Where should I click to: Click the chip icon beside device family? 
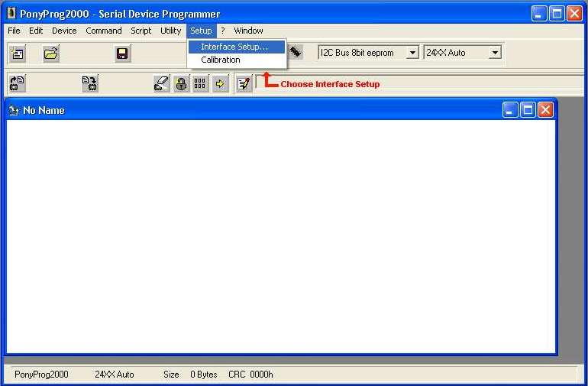tap(296, 52)
